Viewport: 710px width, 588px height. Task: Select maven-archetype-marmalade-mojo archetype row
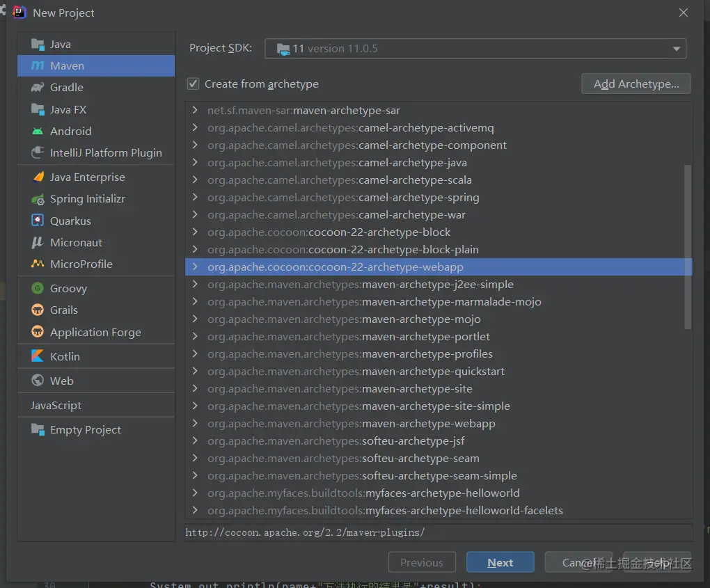tap(439, 301)
